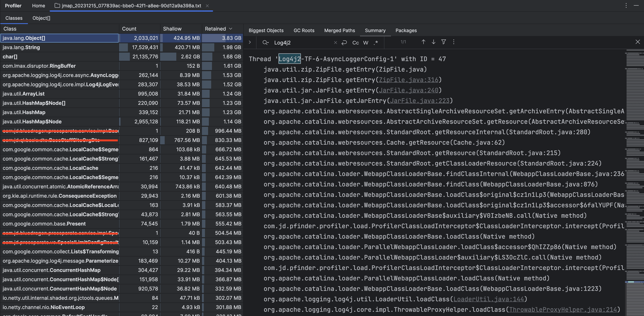Select the 'Merged Paths' tab
The image size is (644, 316).
(x=339, y=30)
